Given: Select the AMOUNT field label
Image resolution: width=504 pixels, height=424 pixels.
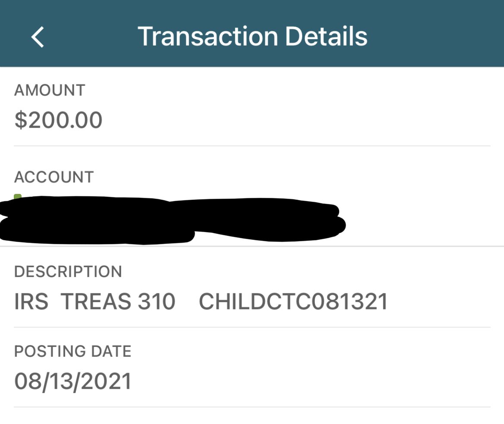Looking at the screenshot, I should 50,90.
